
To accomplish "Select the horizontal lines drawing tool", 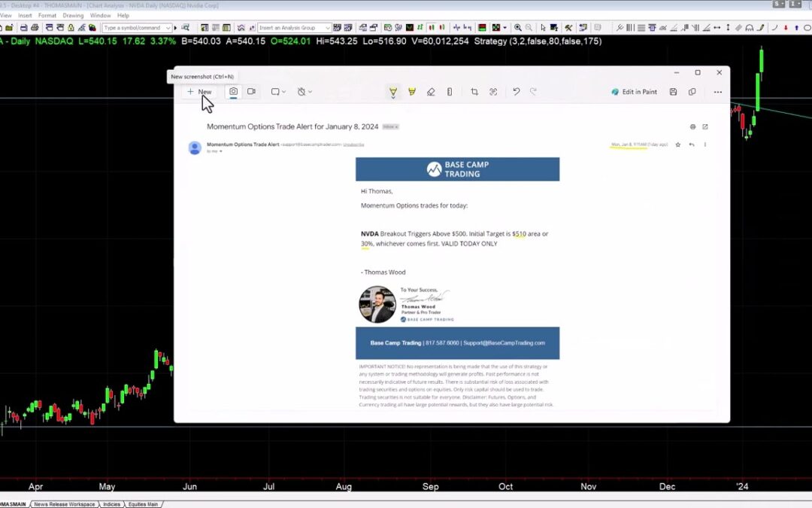I will (x=641, y=28).
